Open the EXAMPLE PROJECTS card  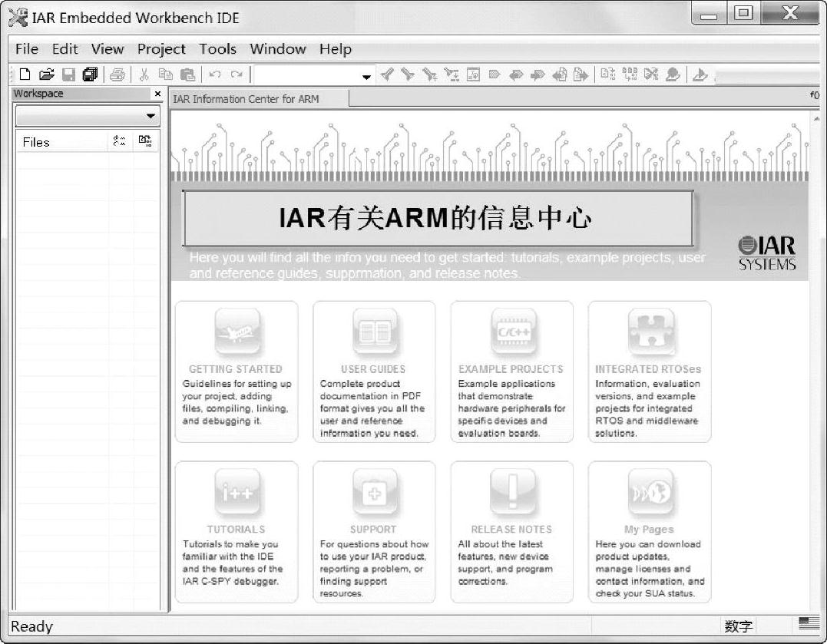[x=511, y=372]
